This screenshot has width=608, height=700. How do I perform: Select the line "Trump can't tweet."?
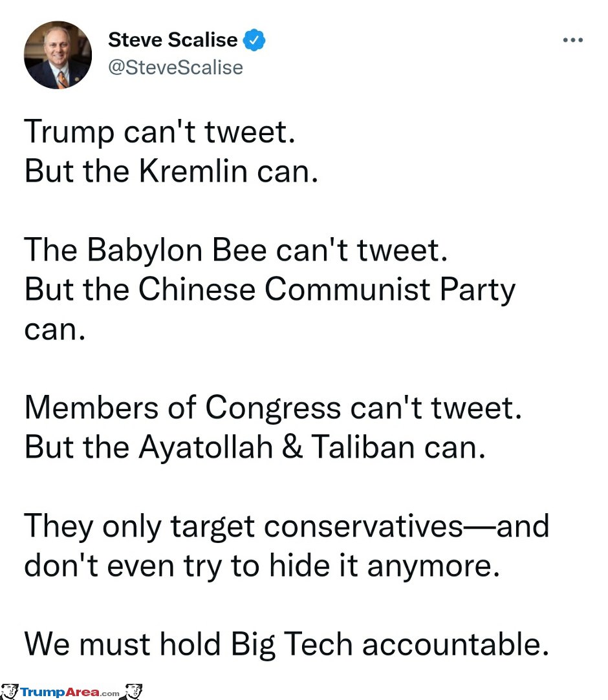(160, 132)
